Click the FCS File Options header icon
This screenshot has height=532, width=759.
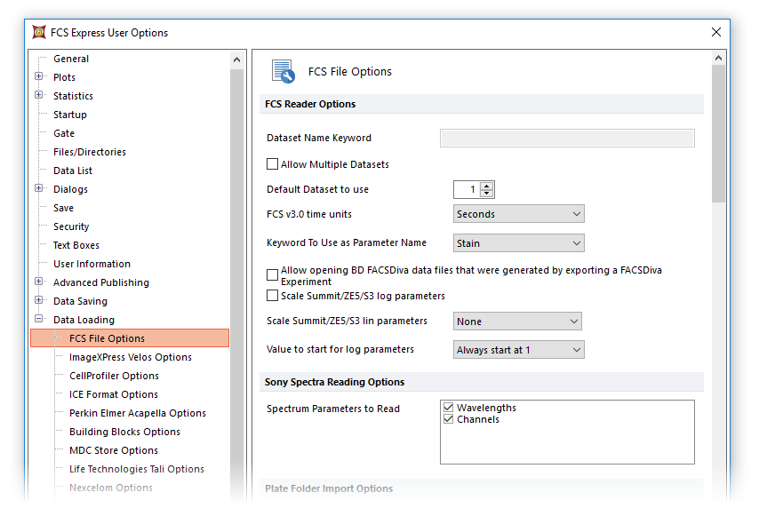pos(284,72)
